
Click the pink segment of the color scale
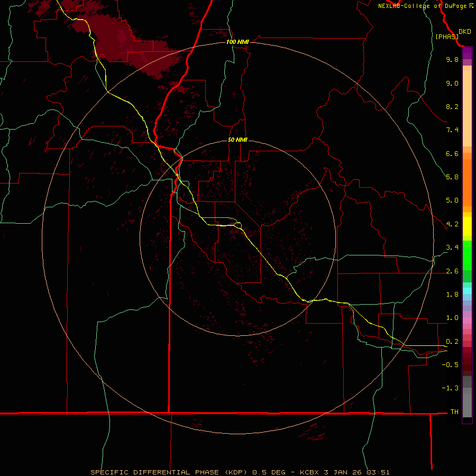tap(467, 321)
